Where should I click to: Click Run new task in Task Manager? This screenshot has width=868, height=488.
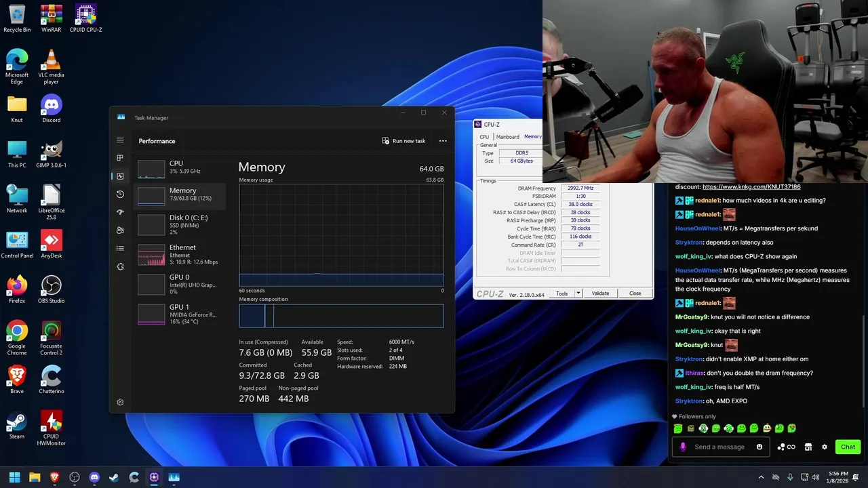click(x=403, y=141)
